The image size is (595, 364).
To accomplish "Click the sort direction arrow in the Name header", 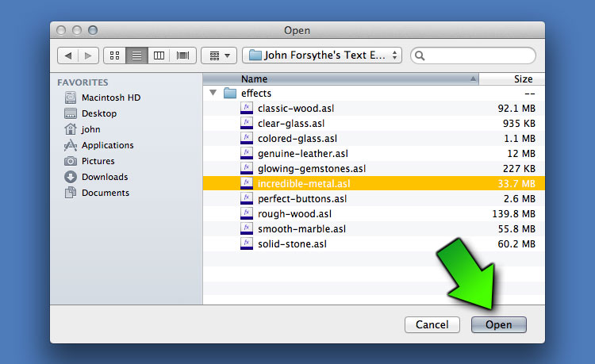I will [x=473, y=79].
